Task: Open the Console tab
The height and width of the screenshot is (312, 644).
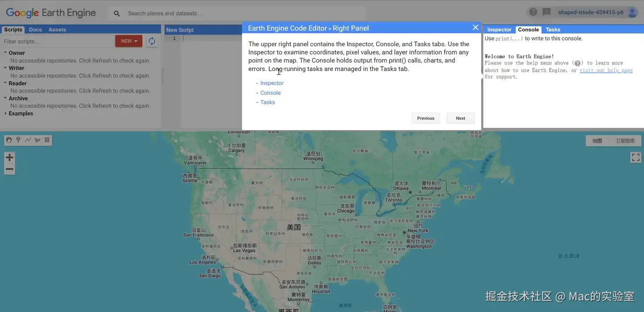Action: tap(528, 30)
